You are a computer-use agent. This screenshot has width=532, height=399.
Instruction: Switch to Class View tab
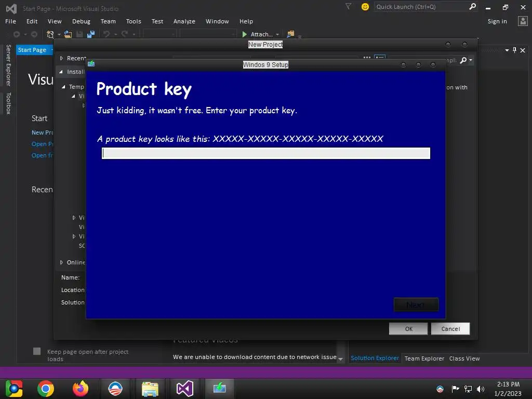(x=464, y=358)
